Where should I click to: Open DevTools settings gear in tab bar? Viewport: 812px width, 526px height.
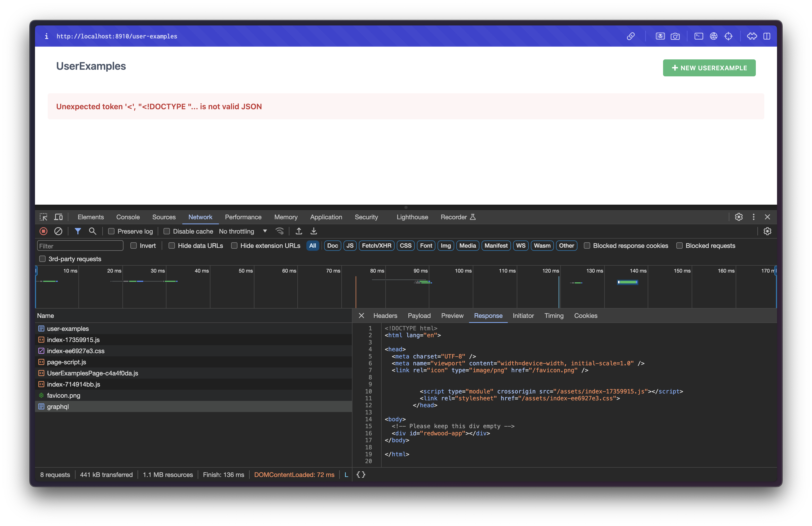[739, 217]
